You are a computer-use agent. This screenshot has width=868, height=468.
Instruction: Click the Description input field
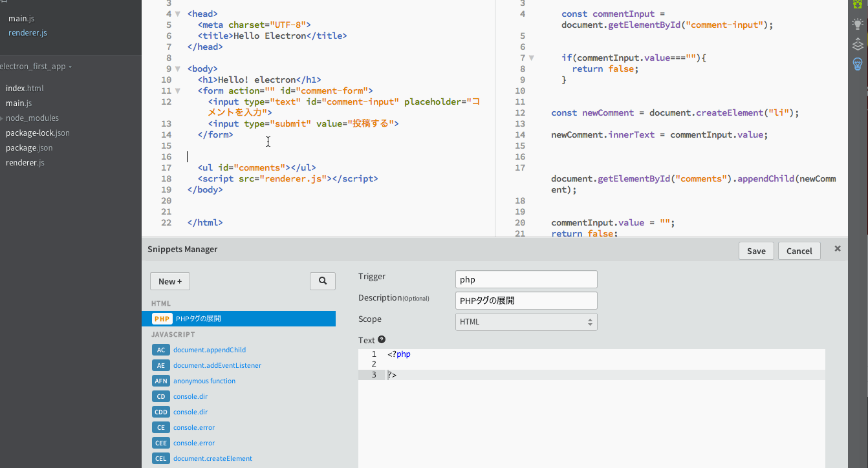pos(526,301)
